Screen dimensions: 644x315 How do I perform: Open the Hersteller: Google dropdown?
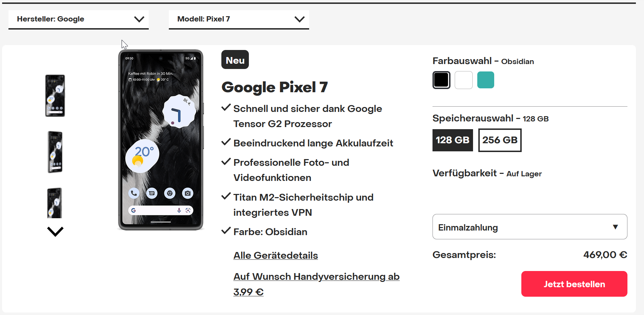[79, 19]
